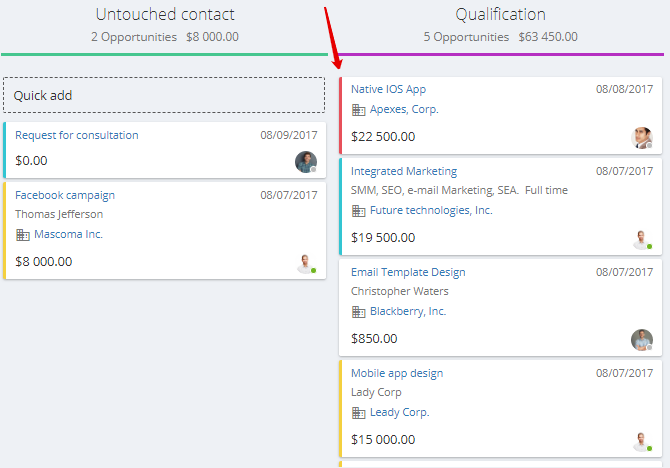Open the Facebook campaign opportunity link
This screenshot has height=468, width=670.
click(x=65, y=195)
